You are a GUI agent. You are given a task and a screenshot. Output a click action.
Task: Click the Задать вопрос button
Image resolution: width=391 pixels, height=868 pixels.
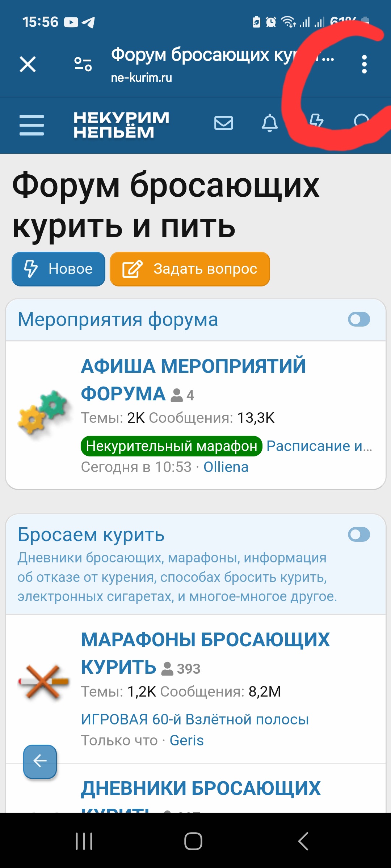190,269
